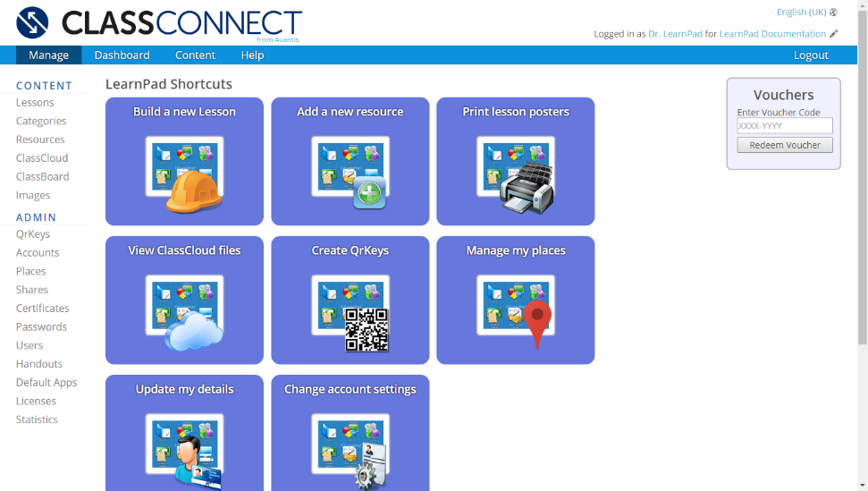Click the globe icon next to English (UK)
868x491 pixels.
(834, 13)
